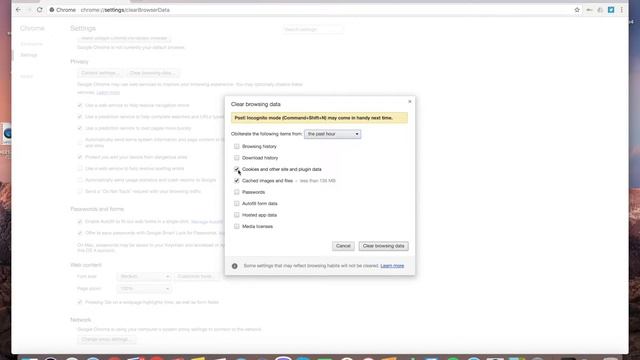Open the Font size dropdown
Viewport: 640px width, 360px height.
pyautogui.click(x=144, y=277)
